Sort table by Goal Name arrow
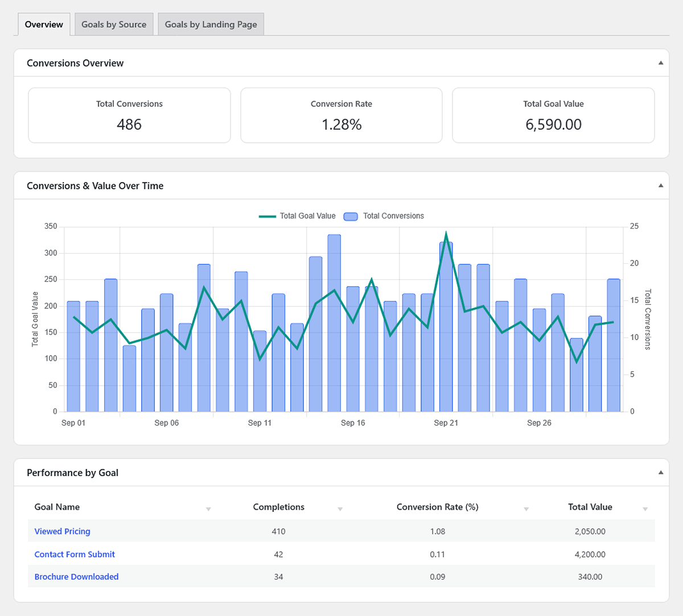The width and height of the screenshot is (683, 616). [x=208, y=509]
